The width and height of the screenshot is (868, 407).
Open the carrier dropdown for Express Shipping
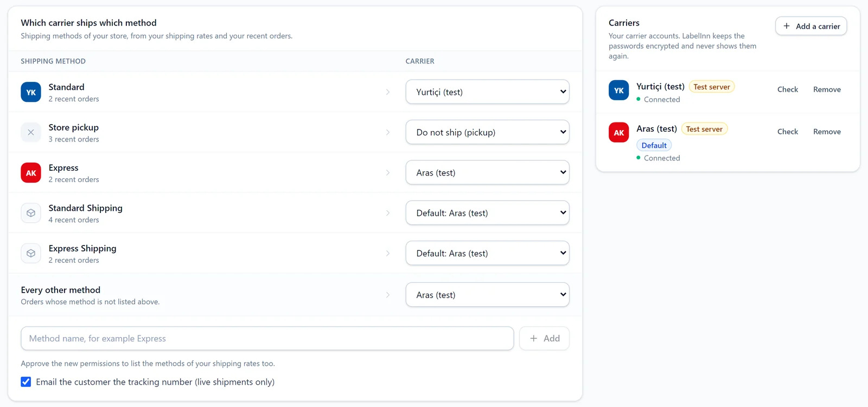pos(487,253)
